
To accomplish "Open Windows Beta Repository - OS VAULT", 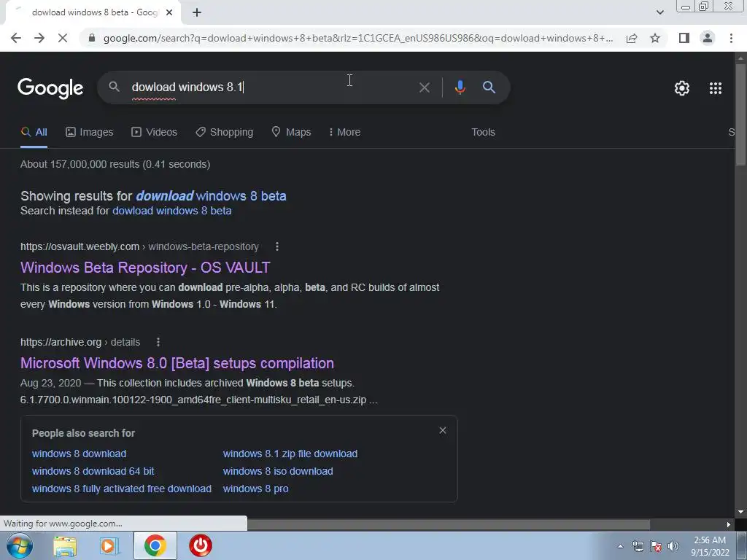I will [145, 268].
